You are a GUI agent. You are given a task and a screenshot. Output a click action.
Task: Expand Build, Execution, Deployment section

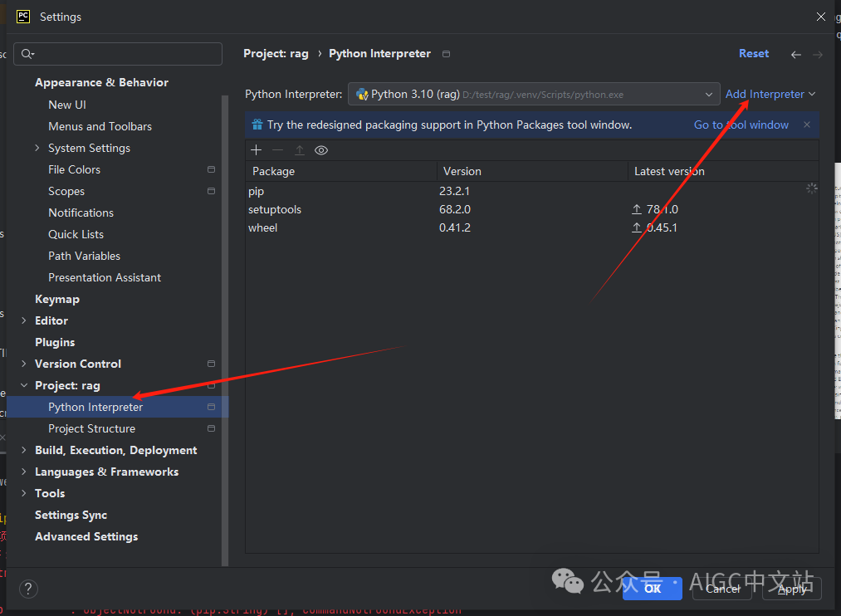pos(23,450)
